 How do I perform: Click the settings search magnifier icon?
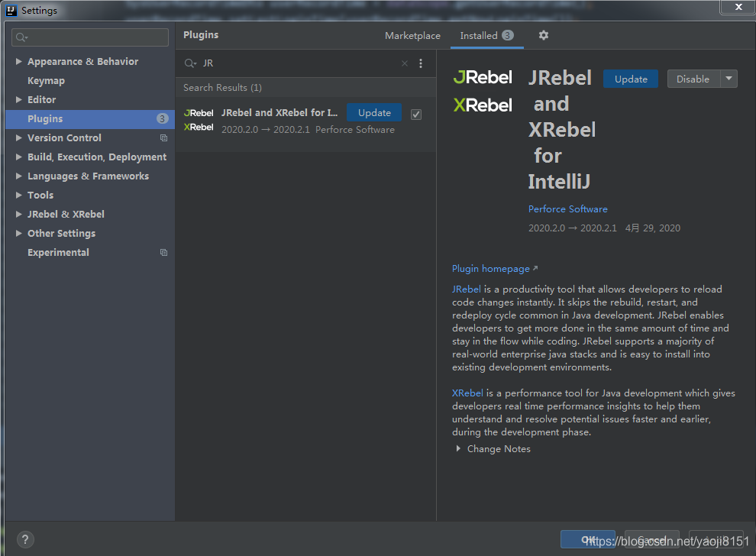tap(21, 37)
